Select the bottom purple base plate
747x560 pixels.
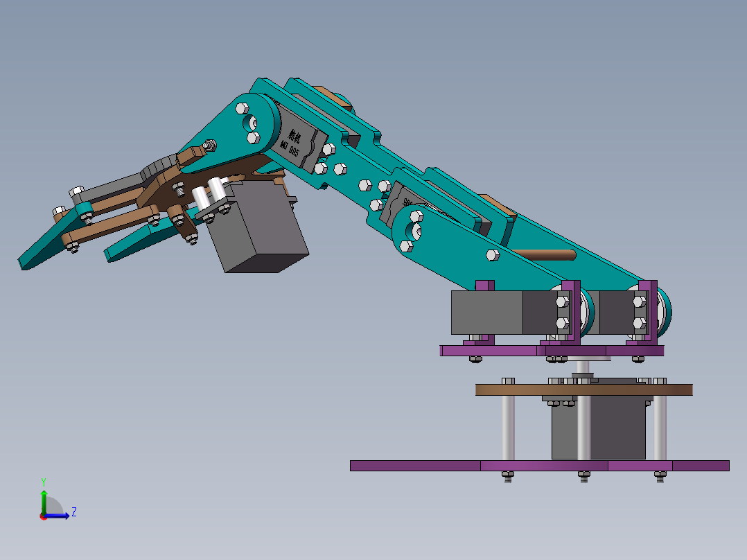click(539, 466)
